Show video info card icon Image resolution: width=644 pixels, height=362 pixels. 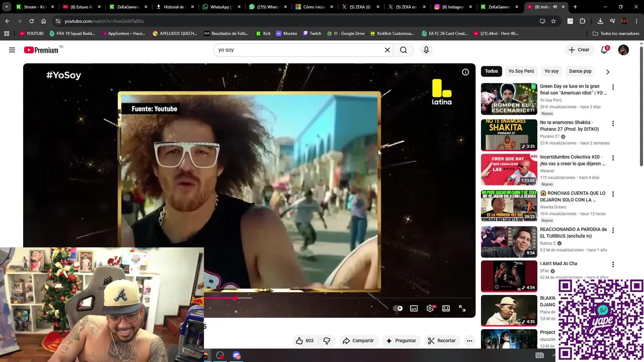(x=465, y=72)
